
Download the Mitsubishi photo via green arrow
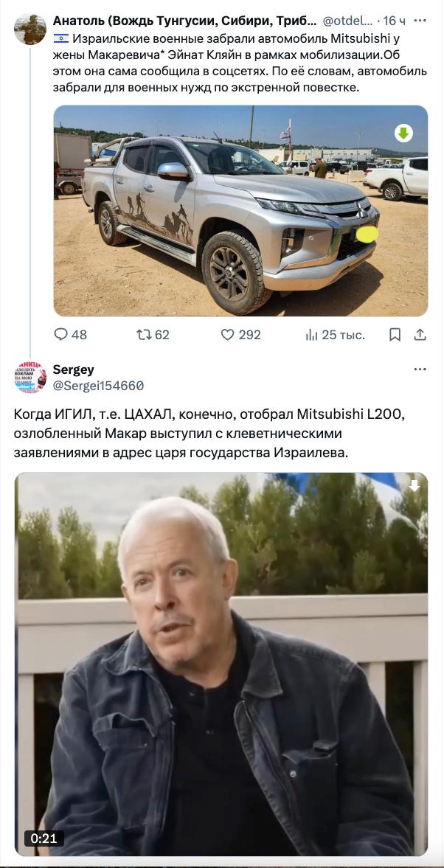click(403, 133)
